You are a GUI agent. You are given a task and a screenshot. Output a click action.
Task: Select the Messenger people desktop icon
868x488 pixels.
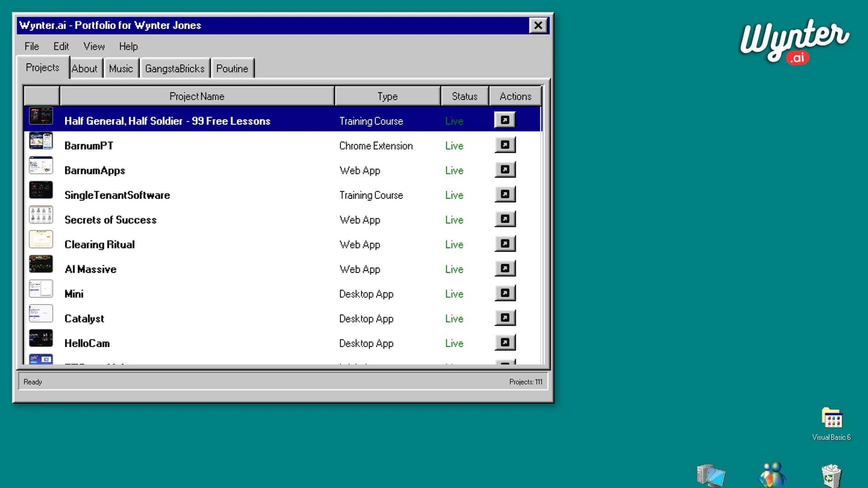pos(772,475)
